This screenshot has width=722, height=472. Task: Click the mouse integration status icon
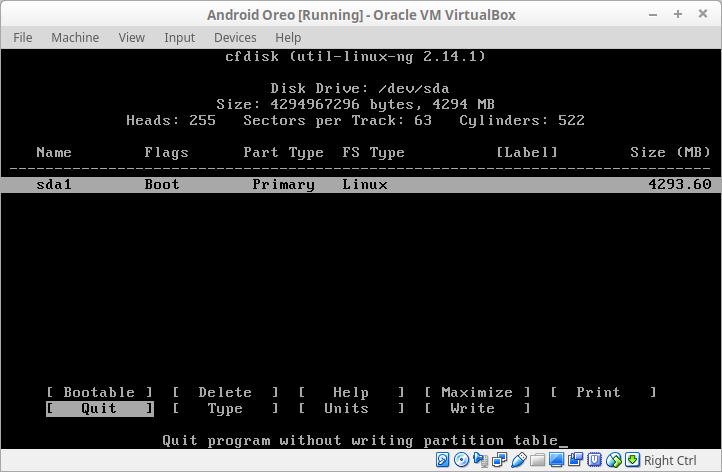pos(613,460)
